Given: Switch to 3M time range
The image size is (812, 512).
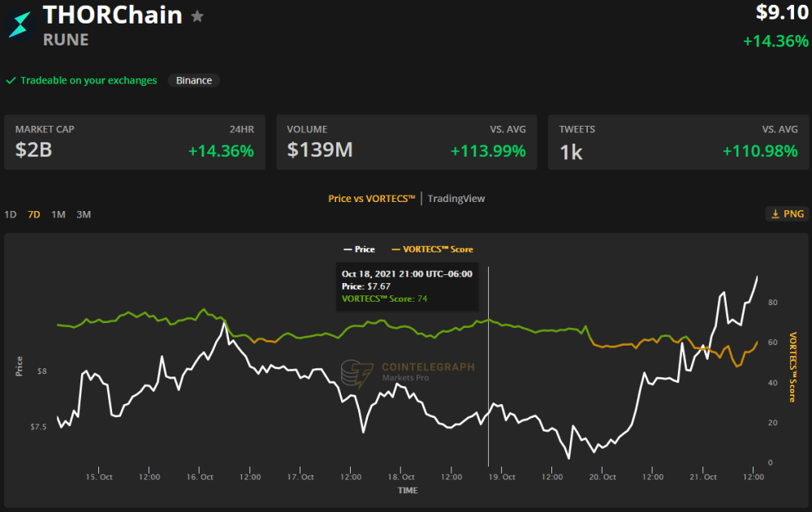Looking at the screenshot, I should tap(84, 214).
